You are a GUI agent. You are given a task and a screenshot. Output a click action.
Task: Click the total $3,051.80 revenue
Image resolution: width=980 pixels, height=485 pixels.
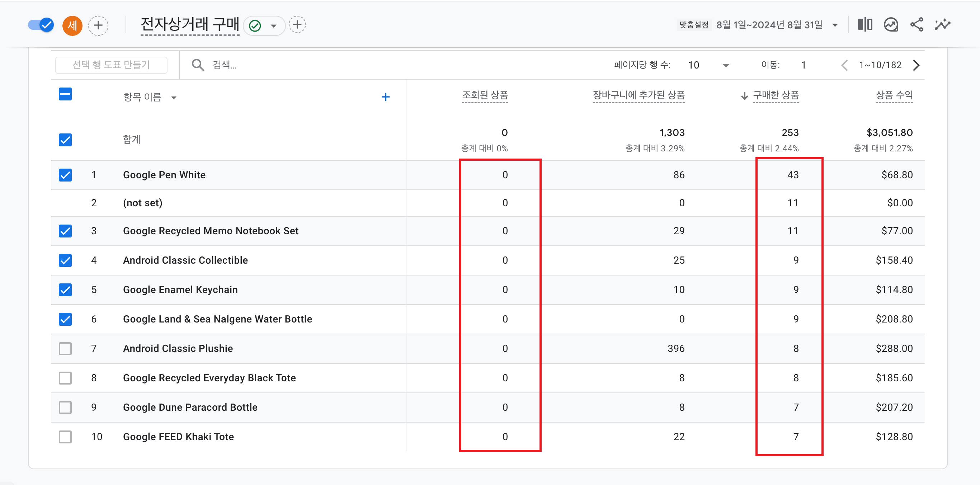pos(890,133)
